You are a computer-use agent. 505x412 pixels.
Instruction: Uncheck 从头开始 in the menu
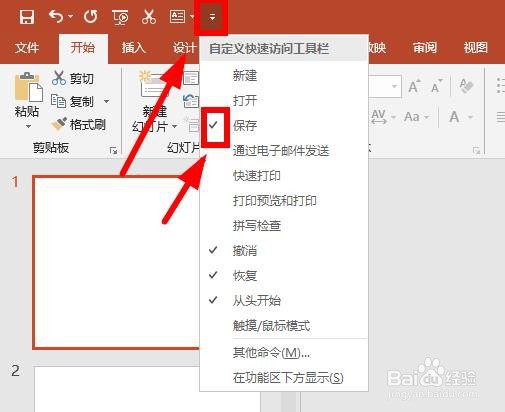284,300
